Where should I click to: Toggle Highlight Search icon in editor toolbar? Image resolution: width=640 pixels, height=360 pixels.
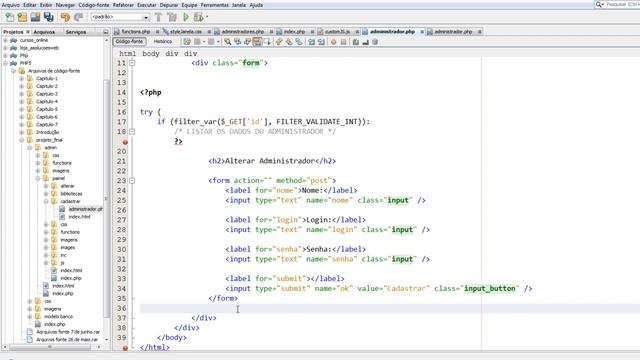(257, 42)
